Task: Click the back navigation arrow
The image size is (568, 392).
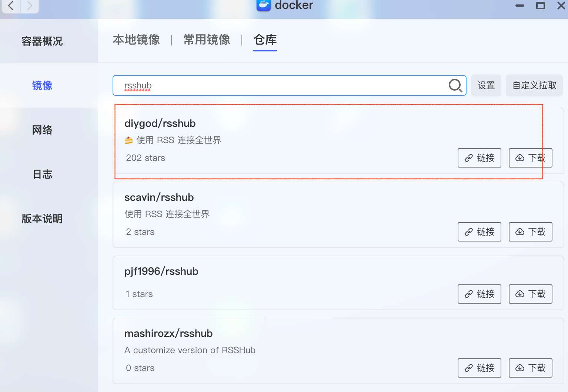Action: [x=11, y=6]
